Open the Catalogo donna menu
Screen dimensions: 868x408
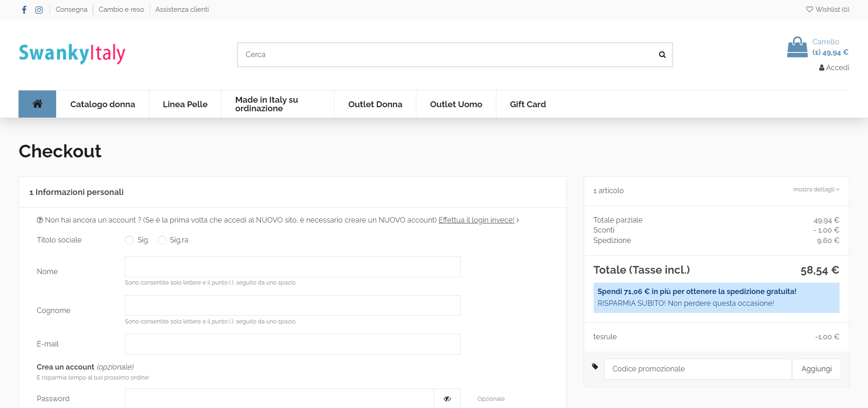pos(103,104)
